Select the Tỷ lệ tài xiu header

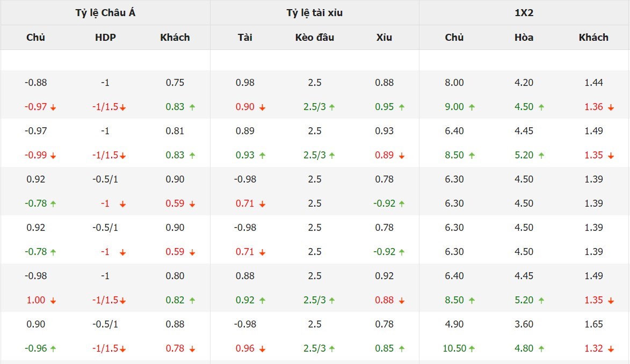(x=314, y=13)
